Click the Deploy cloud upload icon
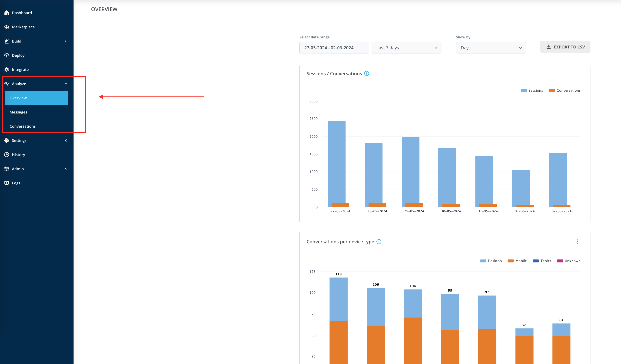This screenshot has height=364, width=621. click(7, 55)
